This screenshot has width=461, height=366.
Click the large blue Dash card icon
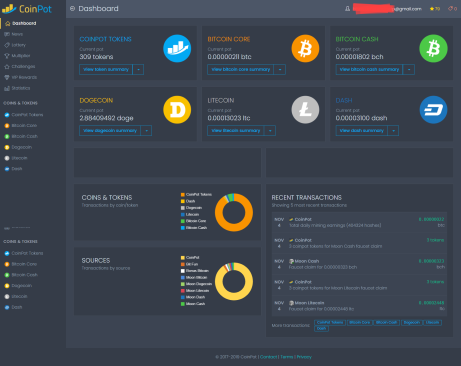point(433,110)
